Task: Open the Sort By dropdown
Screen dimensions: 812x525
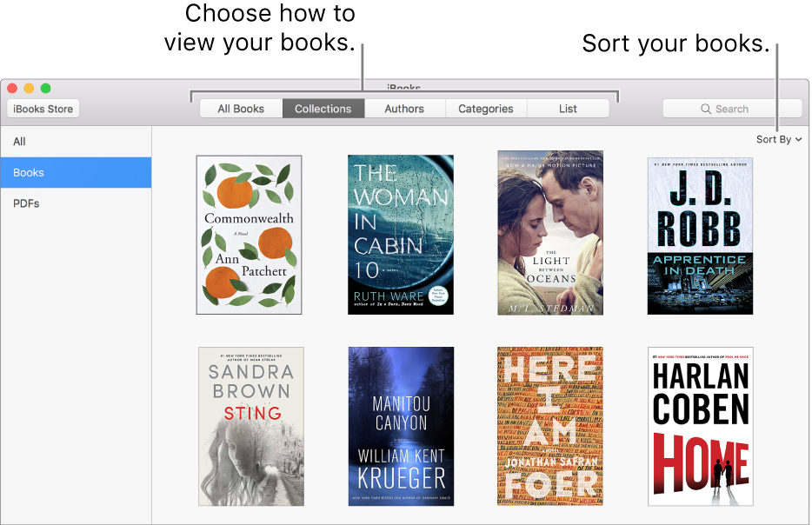Action: tap(779, 139)
